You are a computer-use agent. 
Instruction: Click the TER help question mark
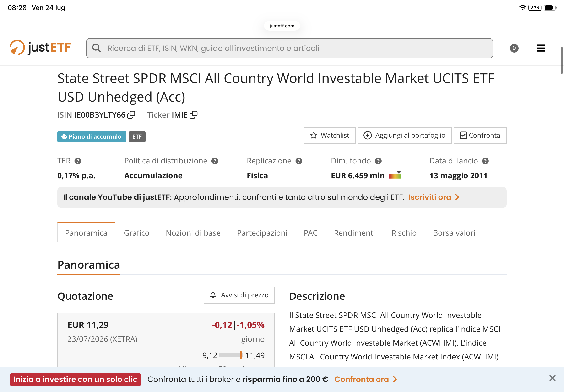pos(78,161)
